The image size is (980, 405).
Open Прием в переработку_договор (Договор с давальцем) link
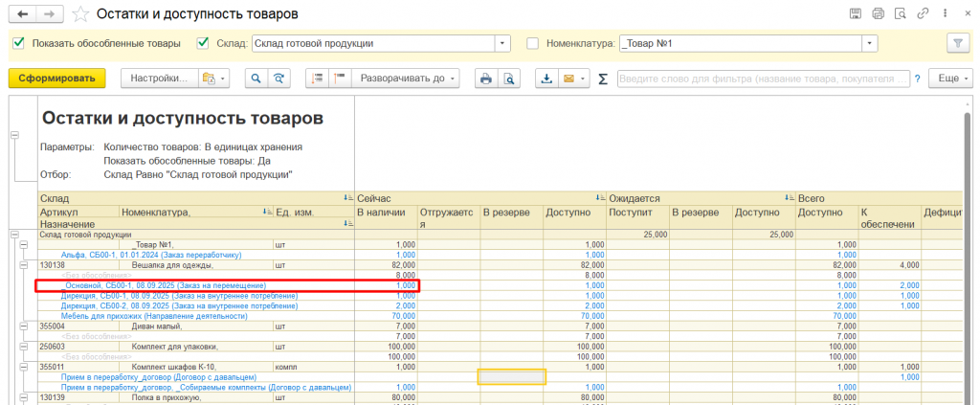tap(159, 377)
